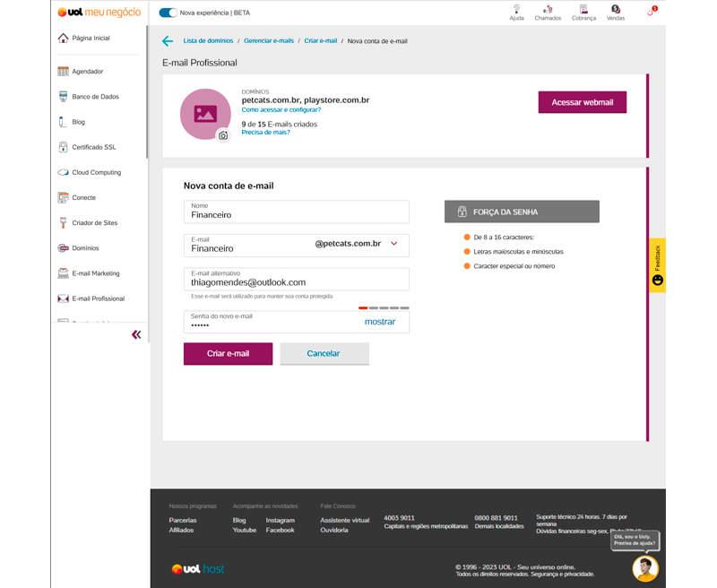
Task: Open Conecte icon in sidebar
Action: point(63,197)
